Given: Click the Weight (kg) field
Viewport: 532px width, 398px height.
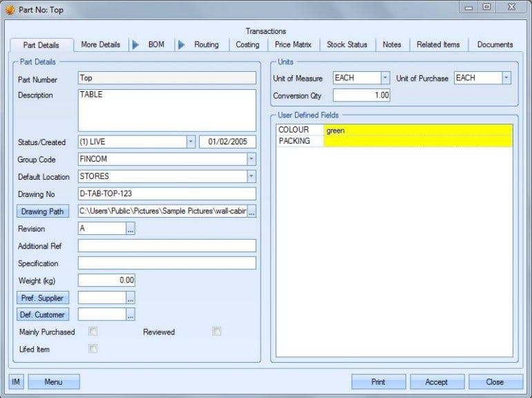Looking at the screenshot, I should 106,281.
